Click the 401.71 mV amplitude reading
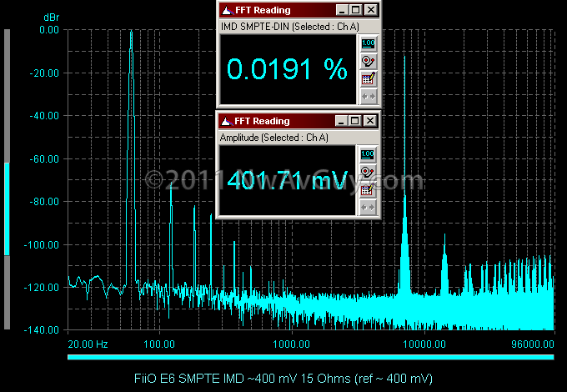 click(288, 180)
